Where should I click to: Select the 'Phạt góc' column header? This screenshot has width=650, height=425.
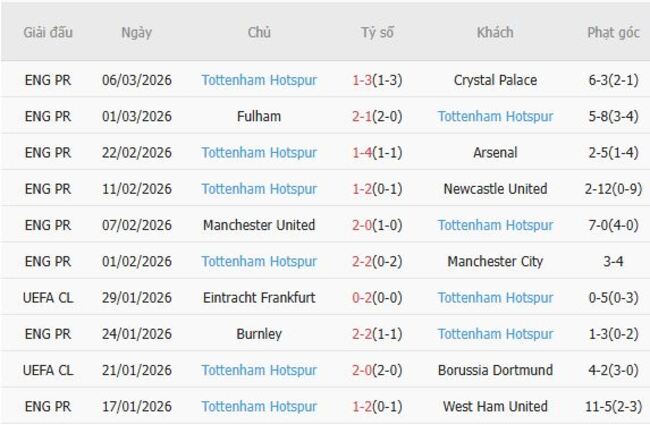click(613, 32)
